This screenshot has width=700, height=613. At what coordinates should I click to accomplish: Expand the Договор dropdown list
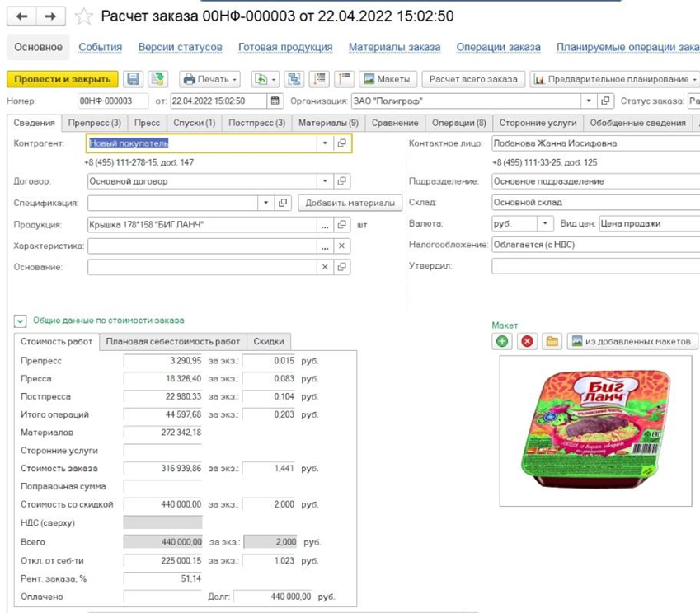coord(325,181)
